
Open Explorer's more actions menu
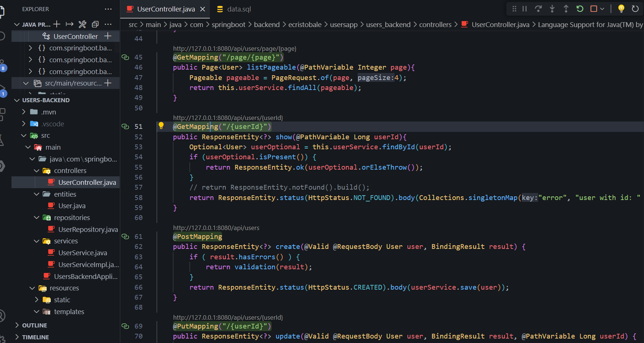(x=108, y=9)
